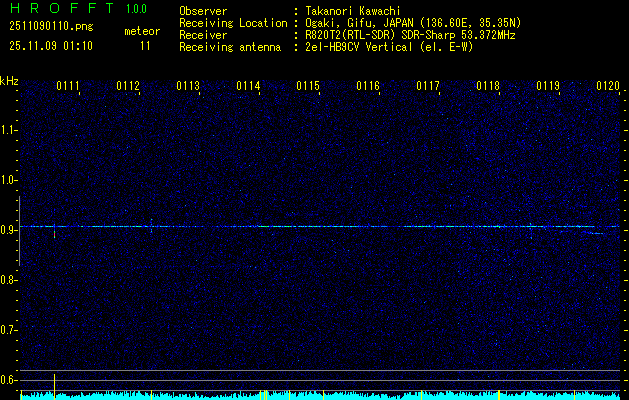Click the 0.9 kHz frequency label
This screenshot has height=400, width=629.
pos(8,230)
